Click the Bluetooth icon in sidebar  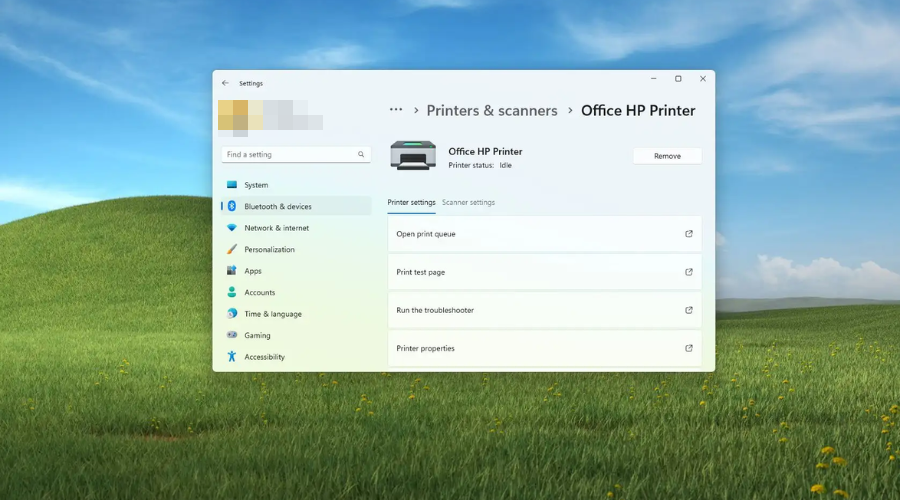click(232, 206)
